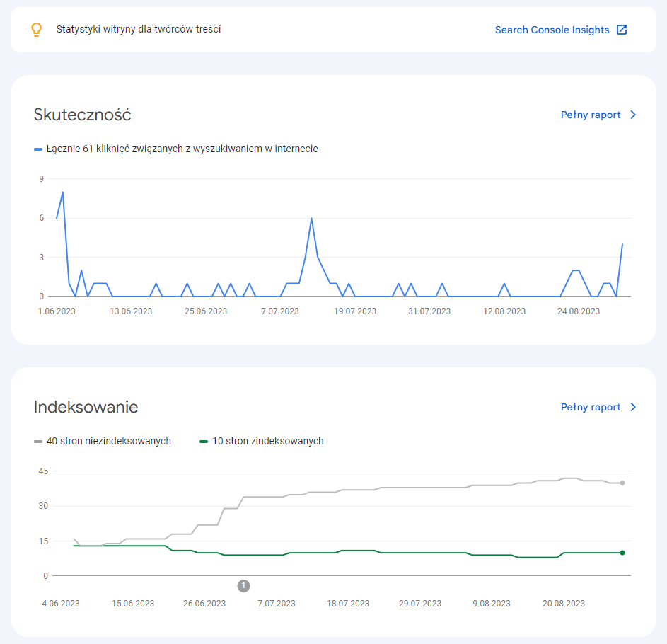Click the 25.06.2023 axis date label
667x644 pixels.
[x=206, y=311]
